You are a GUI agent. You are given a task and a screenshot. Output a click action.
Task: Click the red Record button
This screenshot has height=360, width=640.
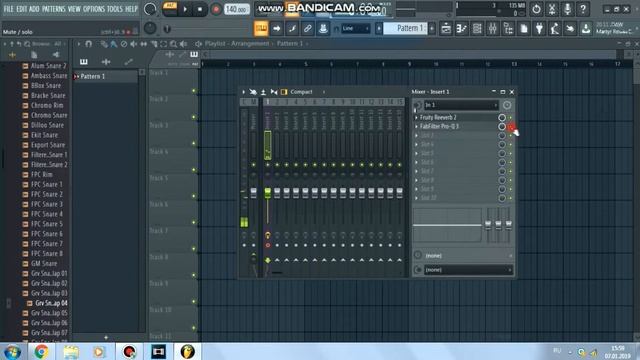tap(216, 9)
